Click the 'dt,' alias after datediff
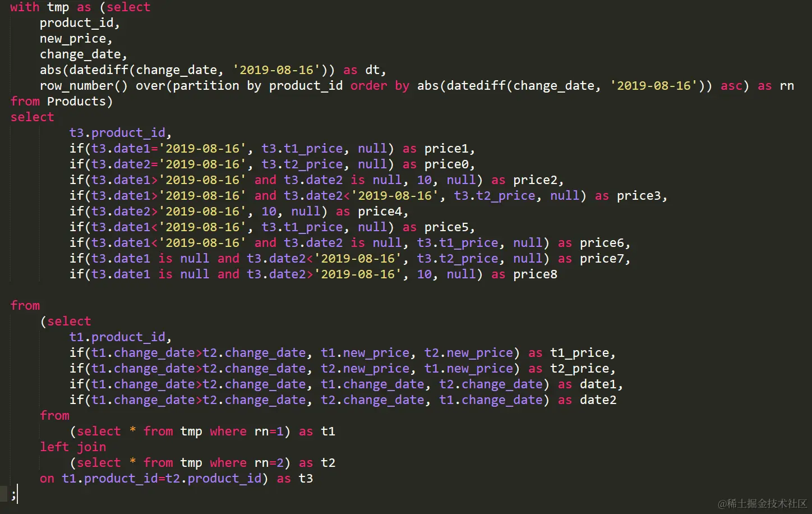The image size is (812, 514). [x=376, y=70]
